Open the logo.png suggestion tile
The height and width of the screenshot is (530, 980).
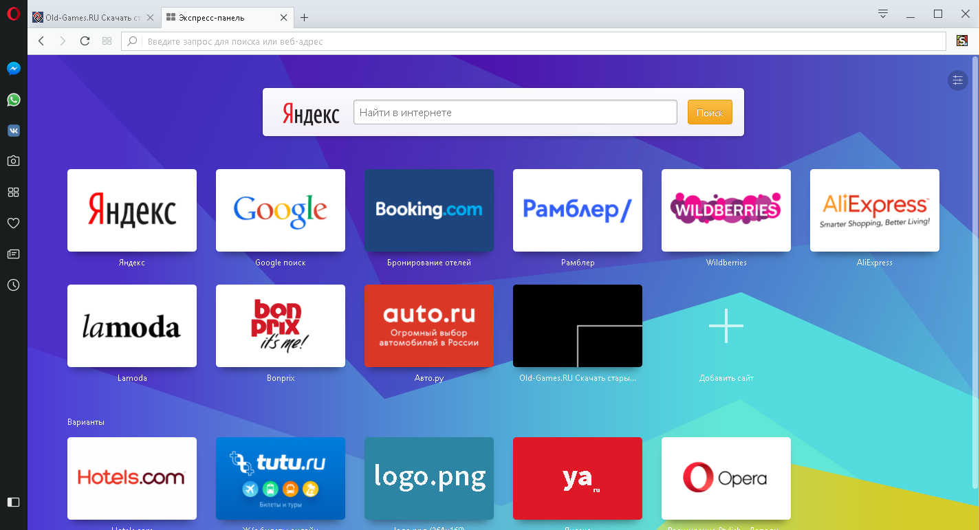point(429,478)
